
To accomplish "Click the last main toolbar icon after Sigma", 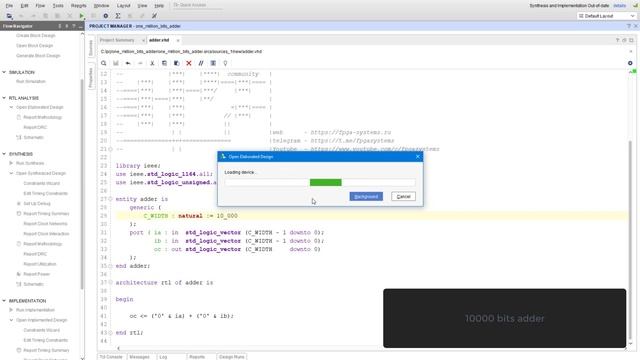I will point(154,16).
